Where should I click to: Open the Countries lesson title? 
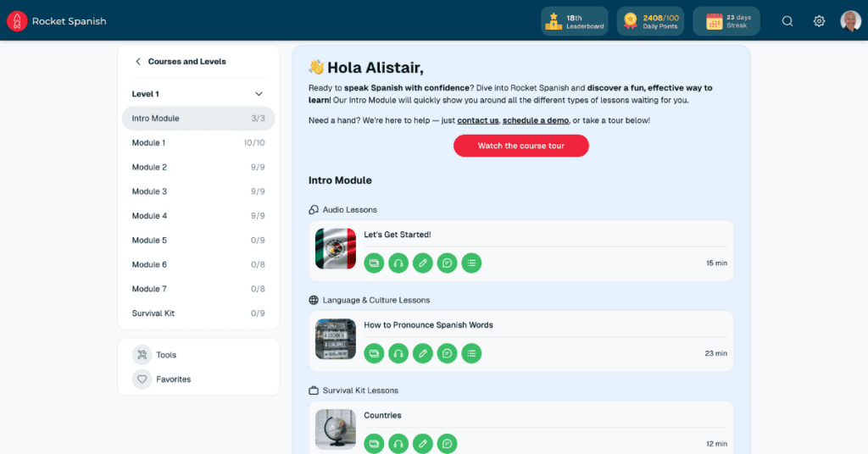[382, 415]
